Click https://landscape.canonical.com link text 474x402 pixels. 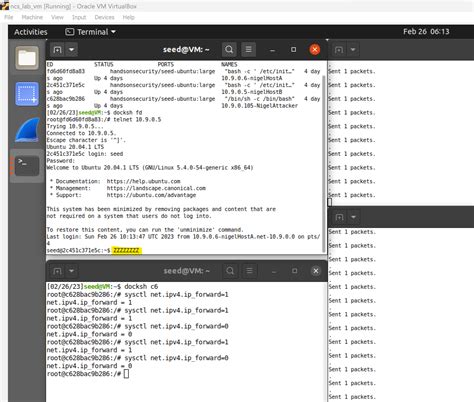coord(156,188)
